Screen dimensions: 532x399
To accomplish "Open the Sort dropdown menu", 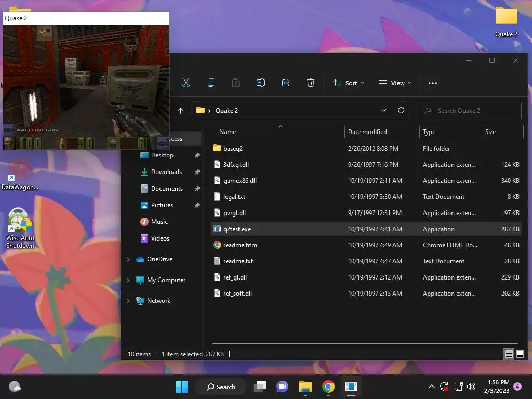I will [x=349, y=83].
